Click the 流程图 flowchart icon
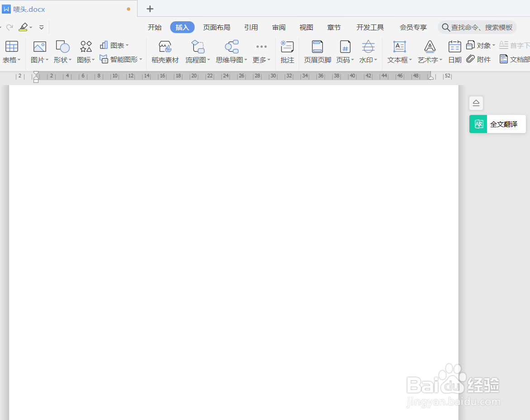This screenshot has height=420, width=530. (198, 47)
